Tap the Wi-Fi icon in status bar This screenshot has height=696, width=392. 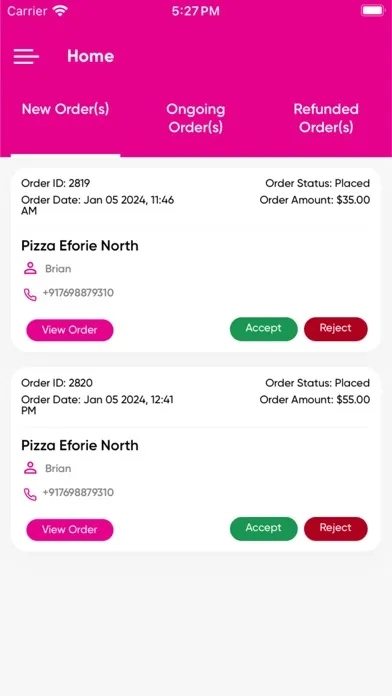[59, 11]
